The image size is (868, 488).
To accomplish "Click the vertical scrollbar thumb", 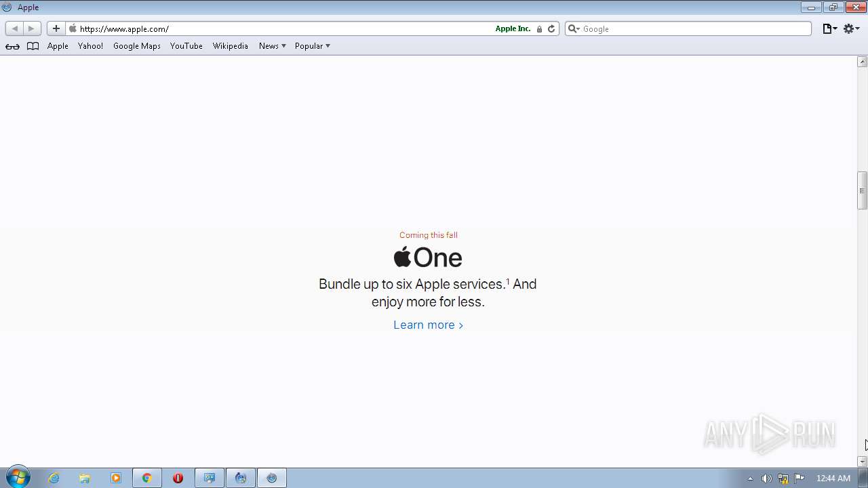I will click(862, 190).
